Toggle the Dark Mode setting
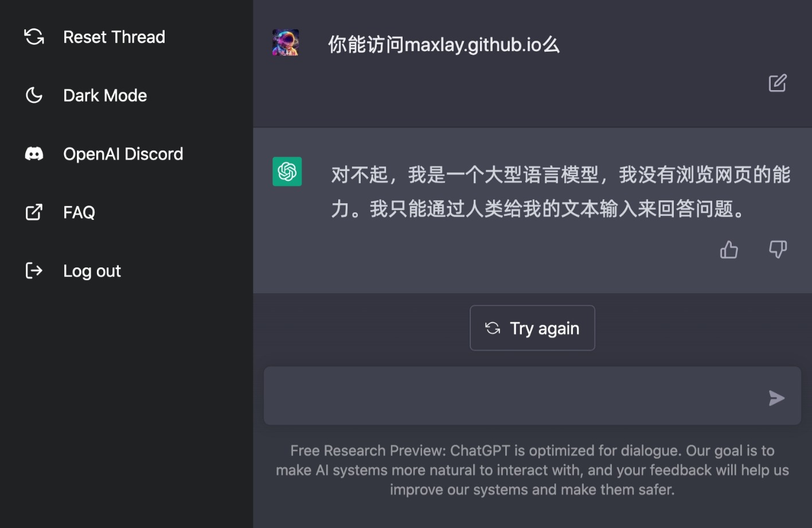The height and width of the screenshot is (528, 812). tap(105, 95)
